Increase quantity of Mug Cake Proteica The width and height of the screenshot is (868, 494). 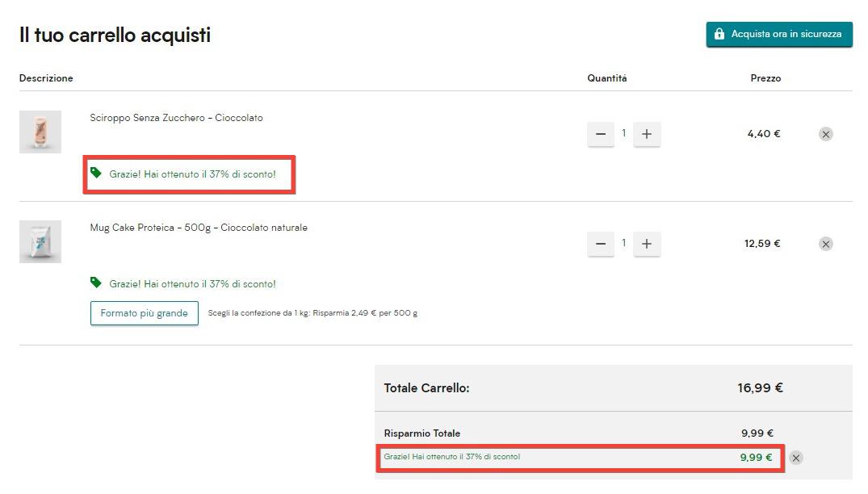(646, 244)
